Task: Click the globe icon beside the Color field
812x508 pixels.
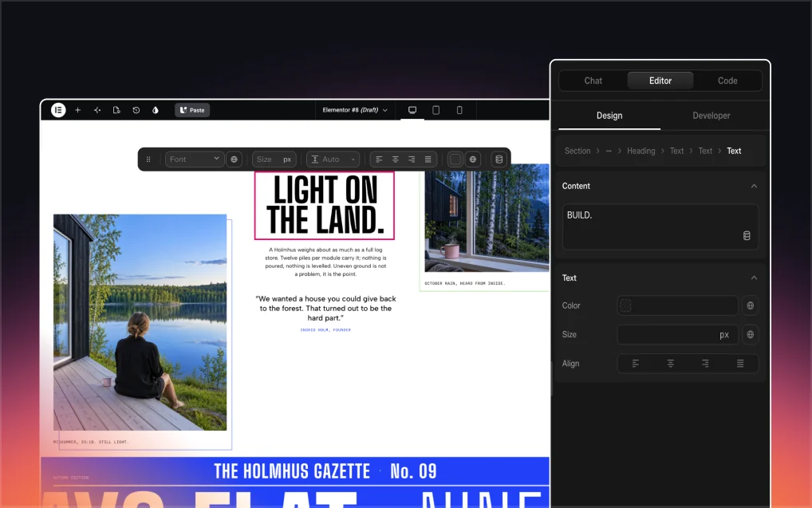Action: click(751, 305)
